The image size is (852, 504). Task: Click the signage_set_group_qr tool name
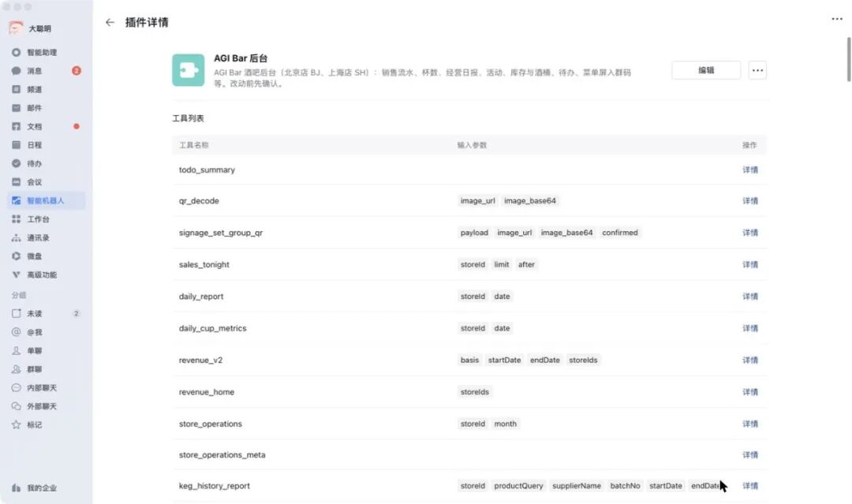(x=221, y=233)
